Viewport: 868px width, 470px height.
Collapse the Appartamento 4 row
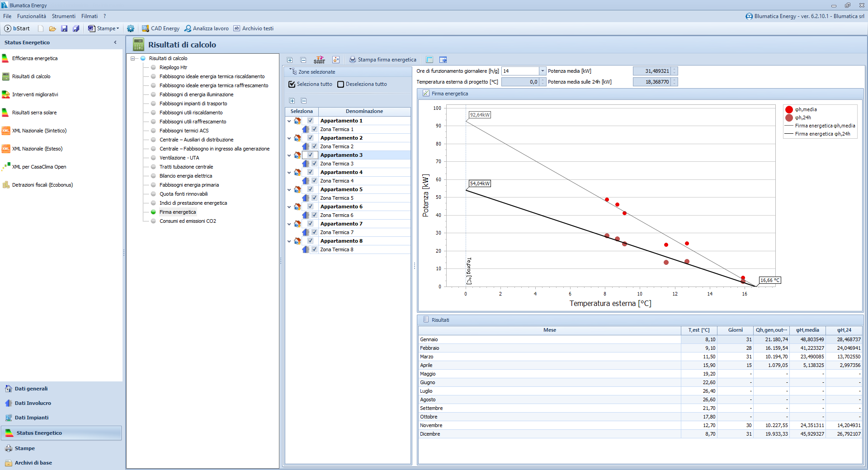coord(289,172)
